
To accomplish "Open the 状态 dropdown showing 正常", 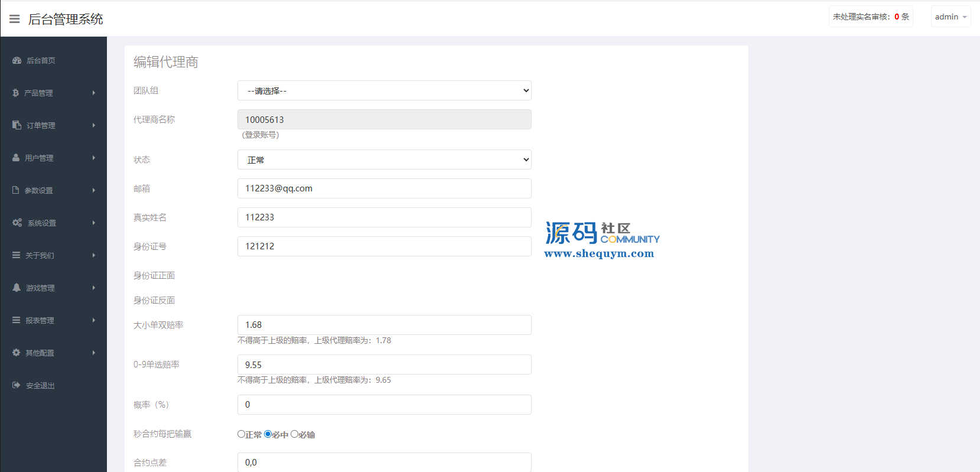I will coord(384,160).
